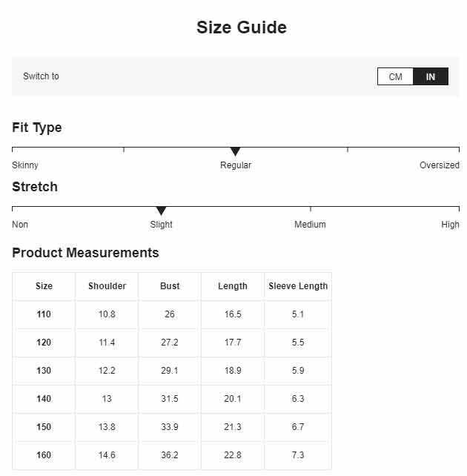Click the Product Measurements heading

[85, 253]
